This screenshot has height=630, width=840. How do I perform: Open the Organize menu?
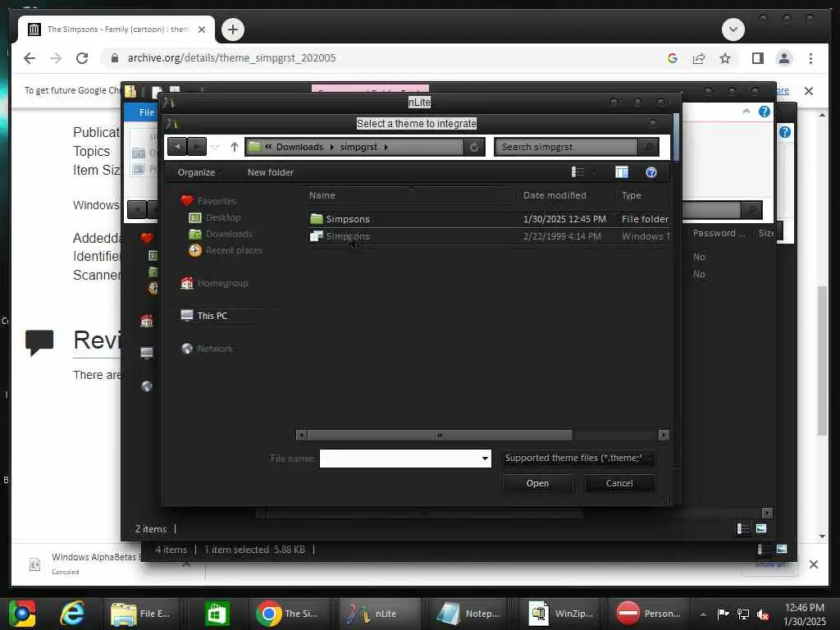click(196, 172)
